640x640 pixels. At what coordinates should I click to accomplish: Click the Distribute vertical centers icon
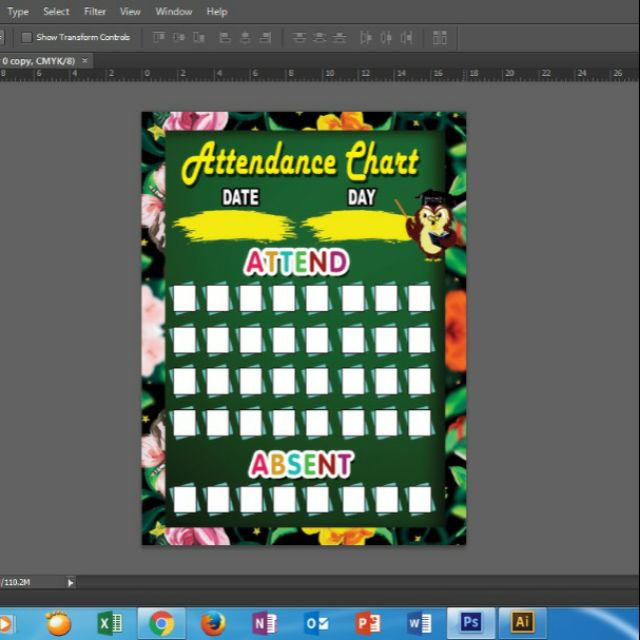[320, 38]
